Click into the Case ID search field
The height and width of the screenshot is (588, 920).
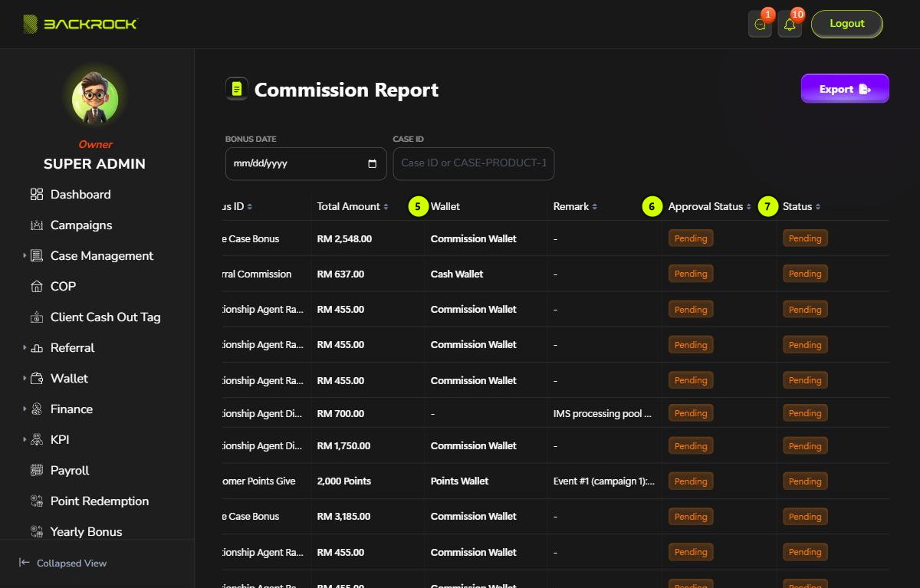[474, 163]
